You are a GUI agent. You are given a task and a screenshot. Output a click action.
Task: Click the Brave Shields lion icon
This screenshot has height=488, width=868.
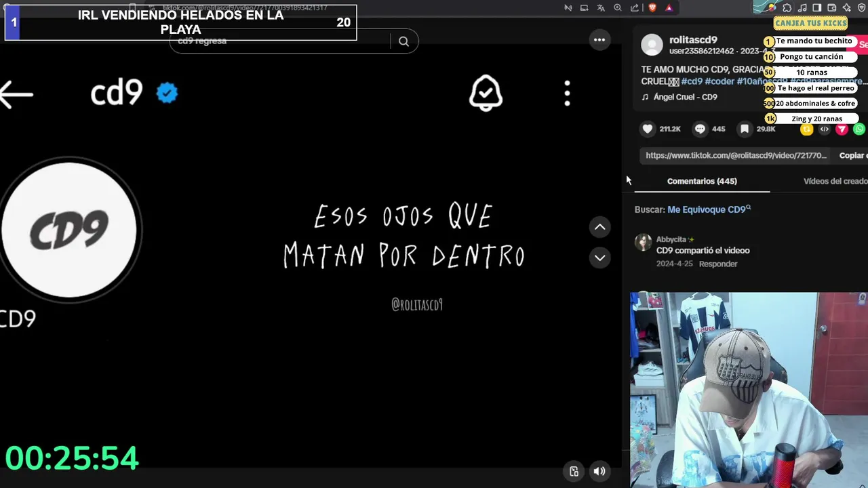[x=652, y=7]
